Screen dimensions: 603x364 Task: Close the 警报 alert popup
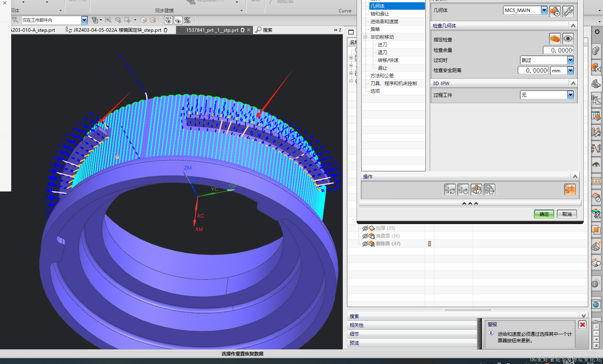[x=583, y=325]
